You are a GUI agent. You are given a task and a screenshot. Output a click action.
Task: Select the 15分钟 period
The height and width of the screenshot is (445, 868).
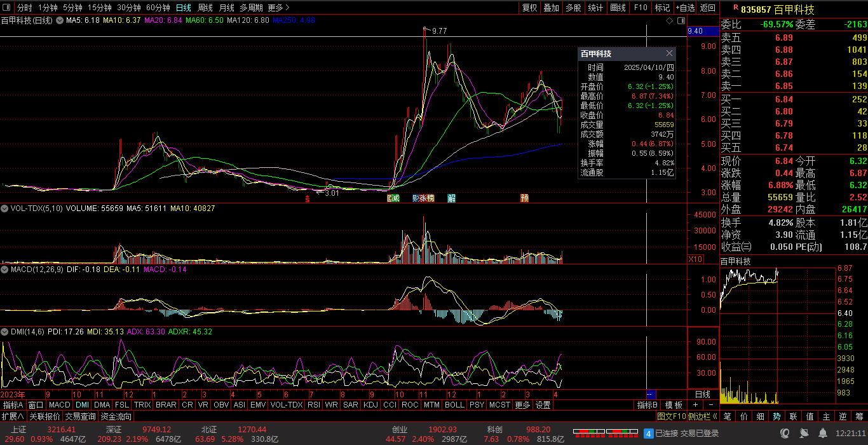100,8
